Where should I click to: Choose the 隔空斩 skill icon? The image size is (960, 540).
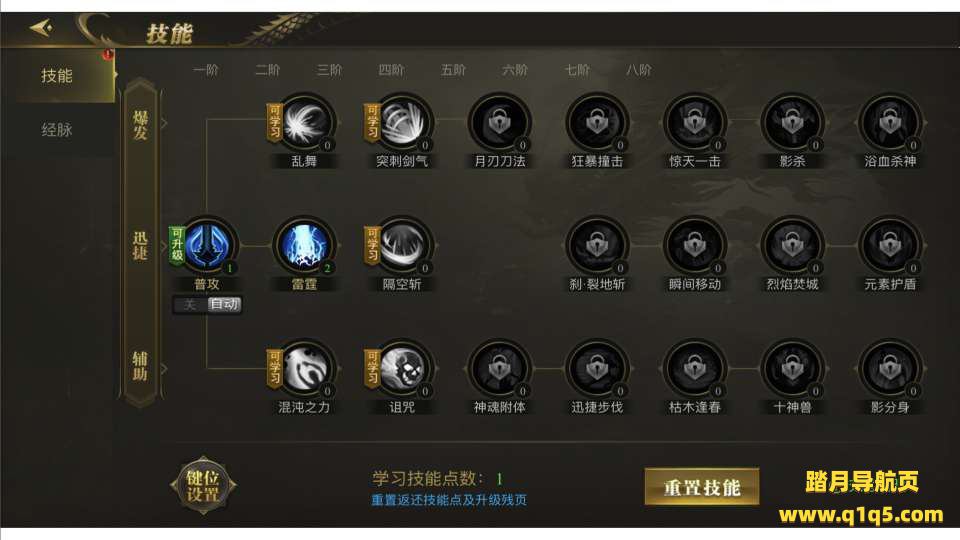click(402, 246)
